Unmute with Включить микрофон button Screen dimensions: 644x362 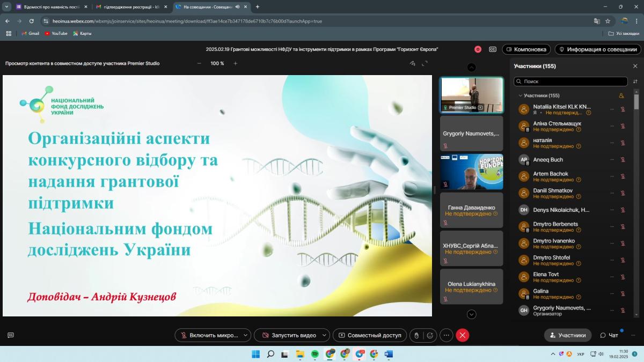click(208, 335)
